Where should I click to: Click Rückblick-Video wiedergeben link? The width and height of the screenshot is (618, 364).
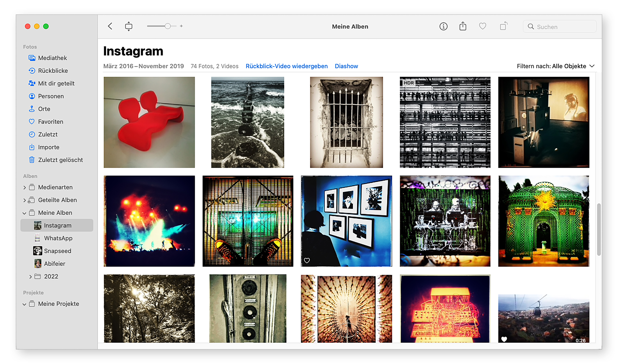pyautogui.click(x=286, y=66)
